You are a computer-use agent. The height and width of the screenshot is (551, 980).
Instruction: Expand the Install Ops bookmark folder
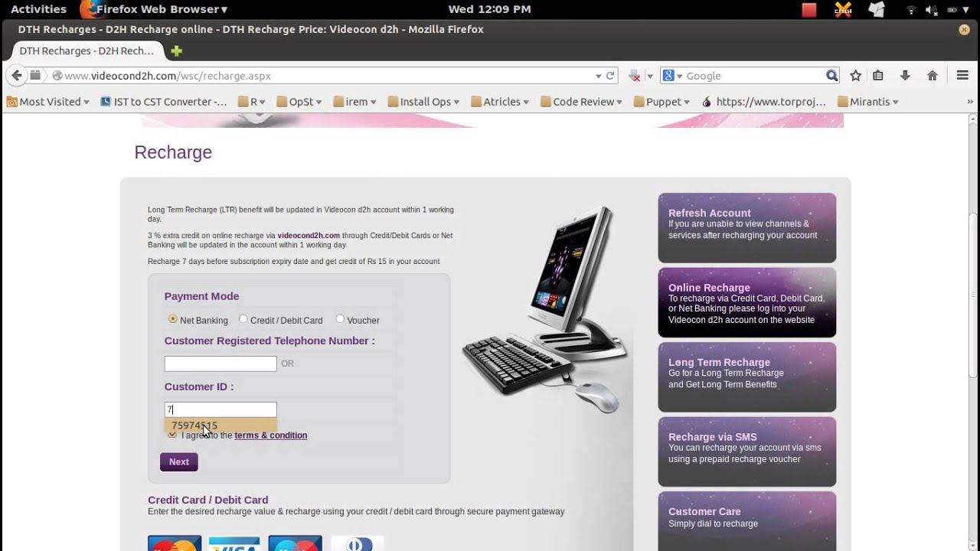coord(423,102)
